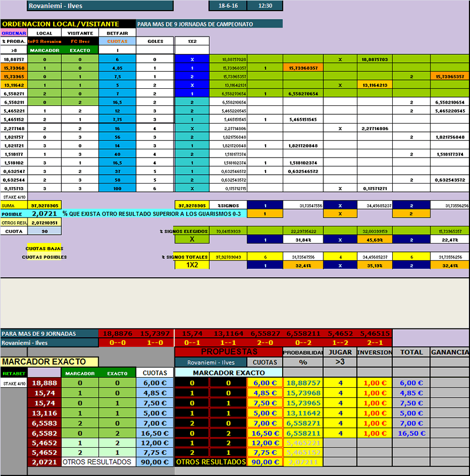Click the pink ORDENAR cell
Viewport: 470px width, 476px height.
[14, 33]
